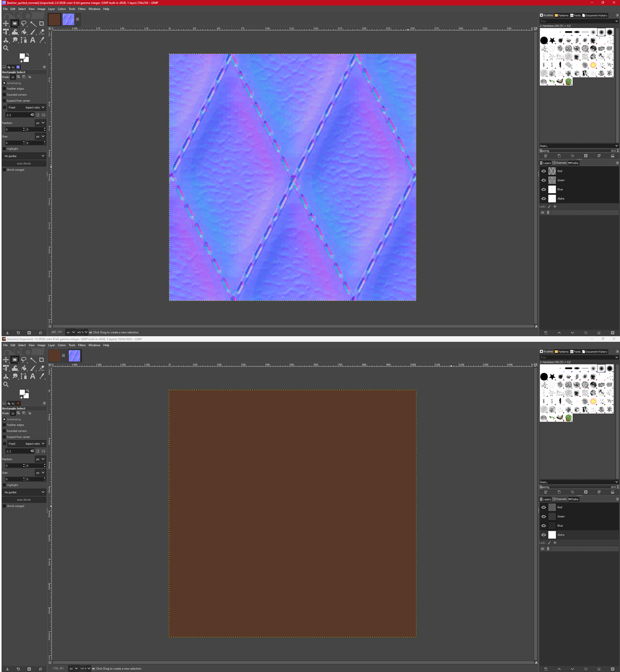Choose the Text tool in bottom window
This screenshot has height=672, width=620.
pos(33,376)
